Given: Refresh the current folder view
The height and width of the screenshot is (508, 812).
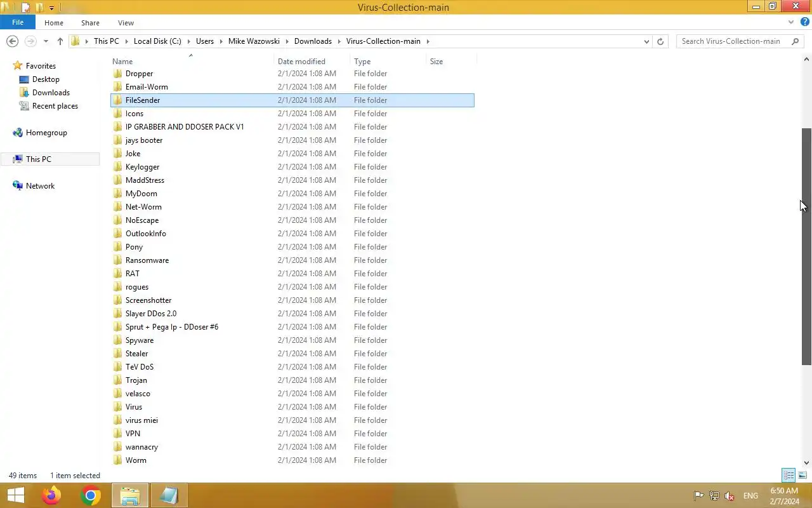Looking at the screenshot, I should (x=660, y=41).
